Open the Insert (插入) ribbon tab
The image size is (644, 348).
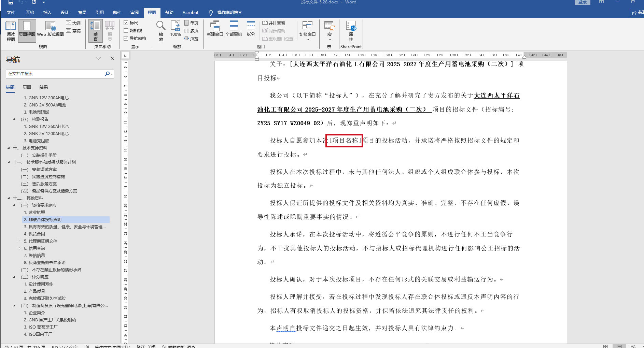[x=47, y=13]
